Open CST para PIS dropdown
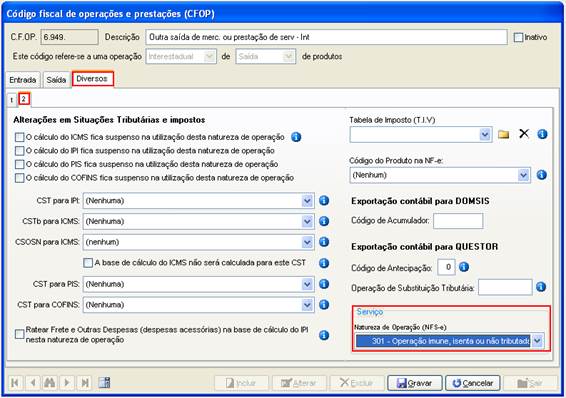Viewport: 566px width, 398px height. pos(307,284)
